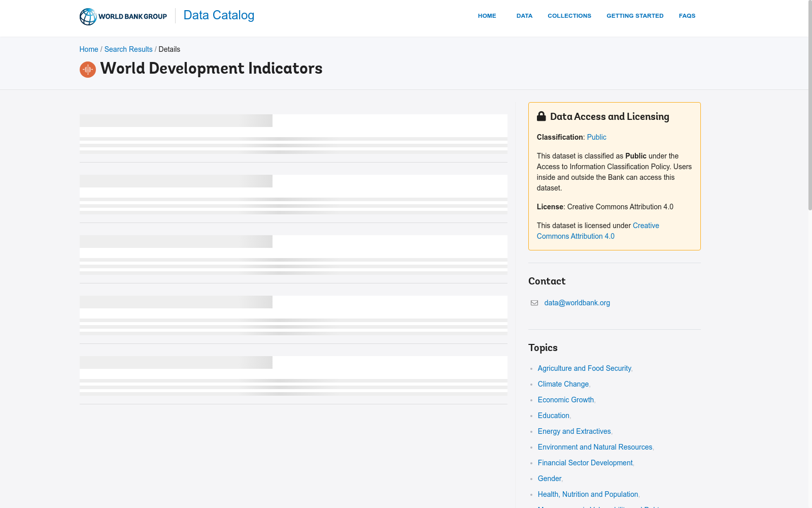
Task: Click the World Development Indicators heading
Action: pyautogui.click(x=211, y=69)
